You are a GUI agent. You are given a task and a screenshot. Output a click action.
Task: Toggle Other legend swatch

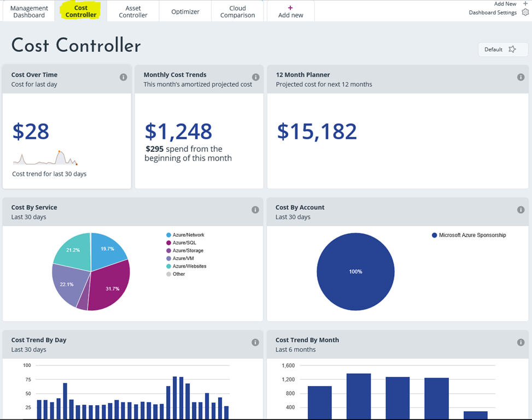[168, 274]
